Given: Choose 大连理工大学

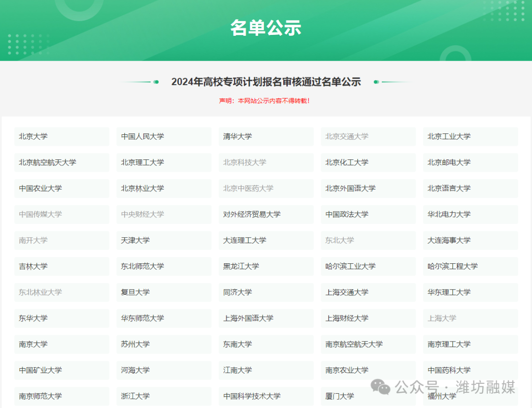Looking at the screenshot, I should click(x=266, y=241).
